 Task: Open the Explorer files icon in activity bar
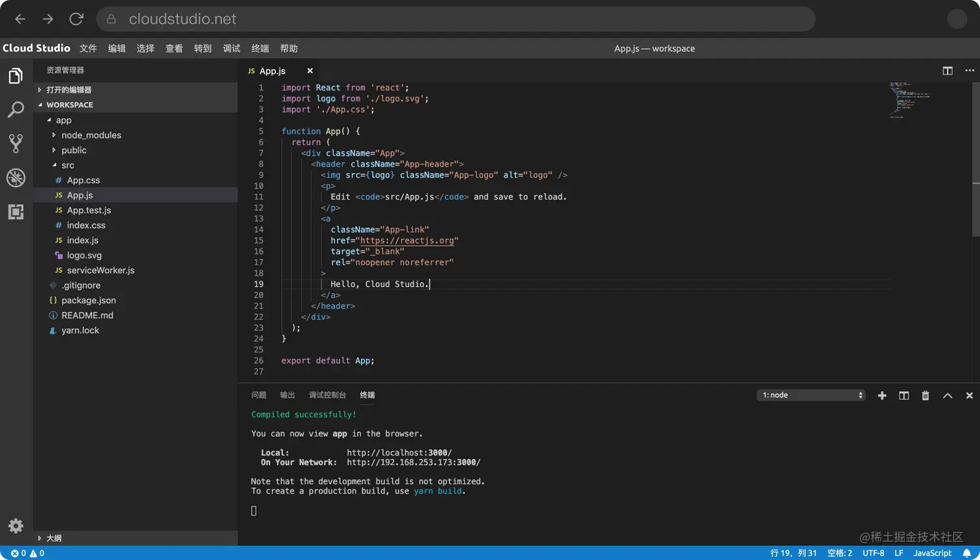click(x=16, y=76)
